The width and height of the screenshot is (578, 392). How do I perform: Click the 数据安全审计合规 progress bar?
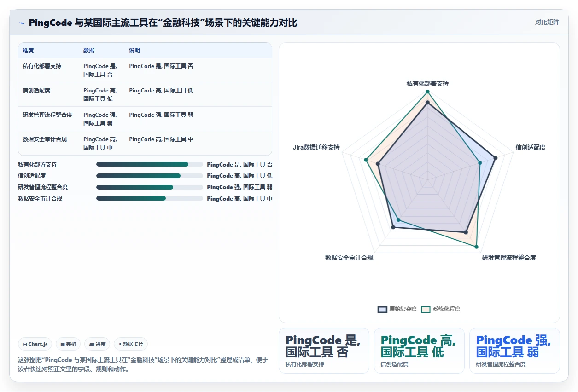[x=149, y=198]
